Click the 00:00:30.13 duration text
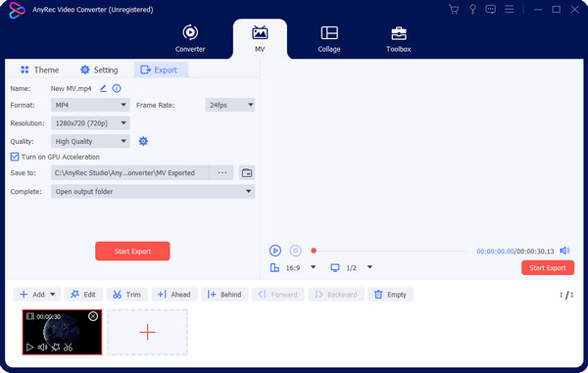This screenshot has height=373, width=588. (535, 251)
